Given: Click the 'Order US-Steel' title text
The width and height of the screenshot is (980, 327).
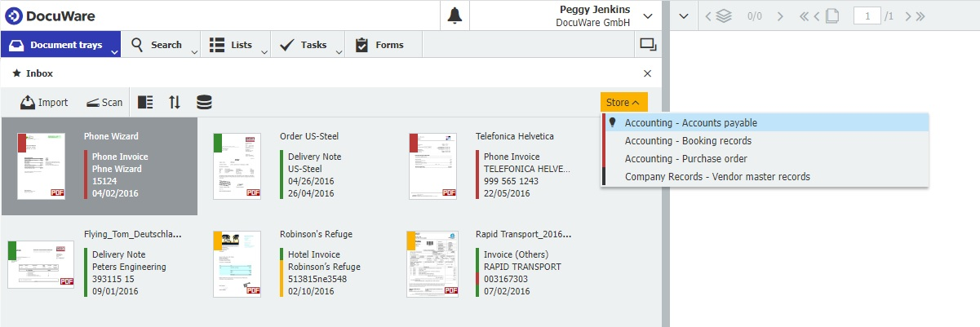Looking at the screenshot, I should (x=308, y=136).
